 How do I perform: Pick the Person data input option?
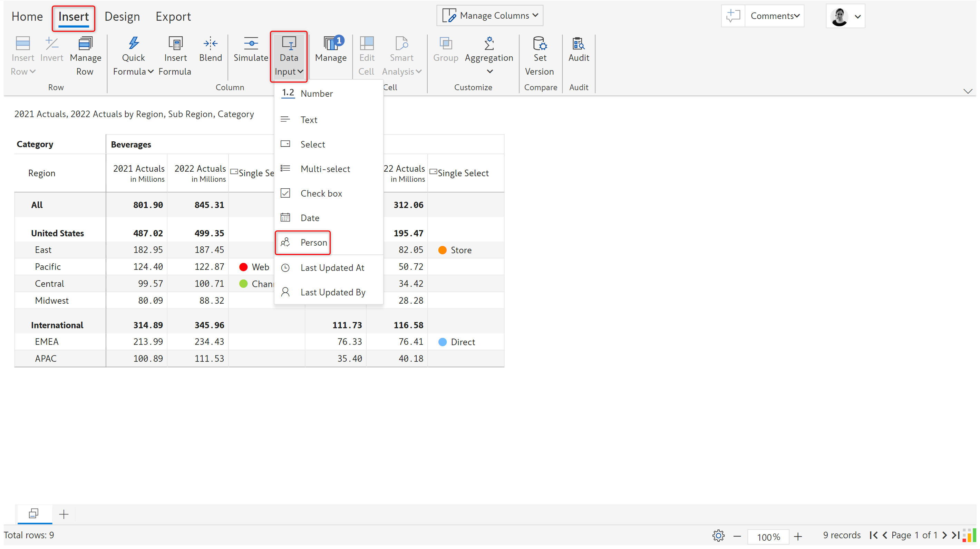313,242
